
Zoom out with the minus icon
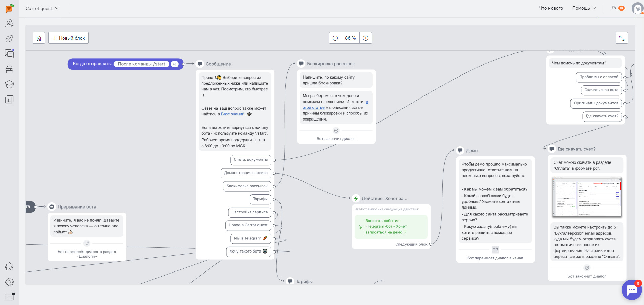coord(335,38)
